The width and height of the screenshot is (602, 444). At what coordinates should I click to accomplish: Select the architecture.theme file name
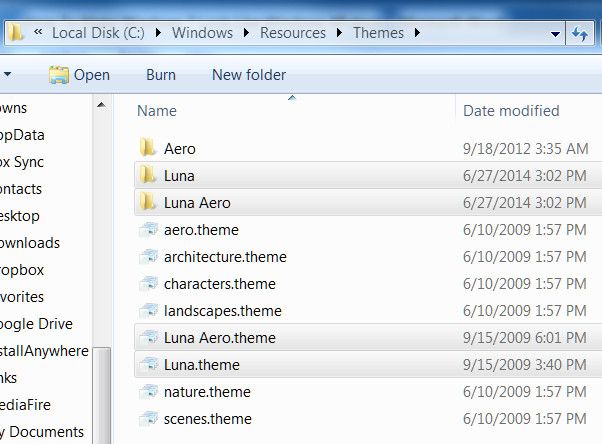225,257
